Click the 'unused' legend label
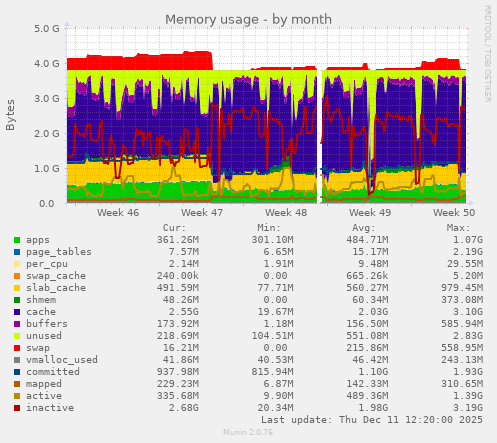The height and width of the screenshot is (443, 497). click(x=44, y=336)
